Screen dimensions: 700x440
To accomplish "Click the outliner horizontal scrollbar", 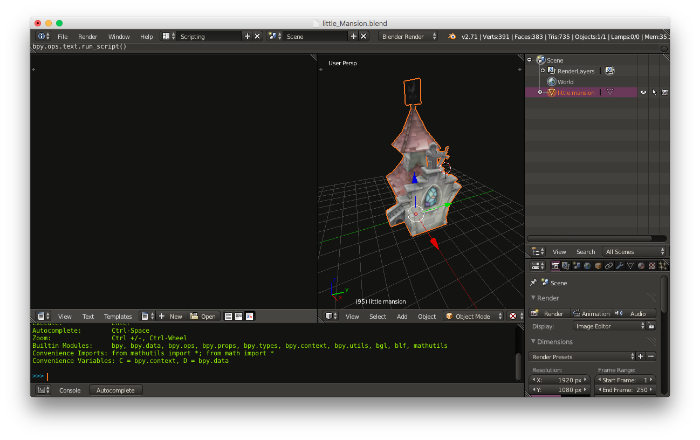I will pos(589,238).
